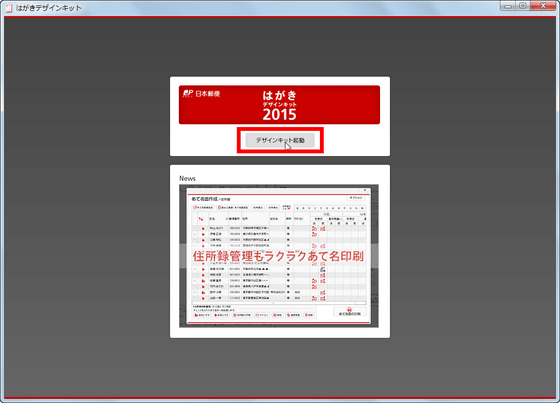560x403 pixels.
Task: Click the 住所録管理もラクラクあて名印刷 caption text
Action: [278, 256]
